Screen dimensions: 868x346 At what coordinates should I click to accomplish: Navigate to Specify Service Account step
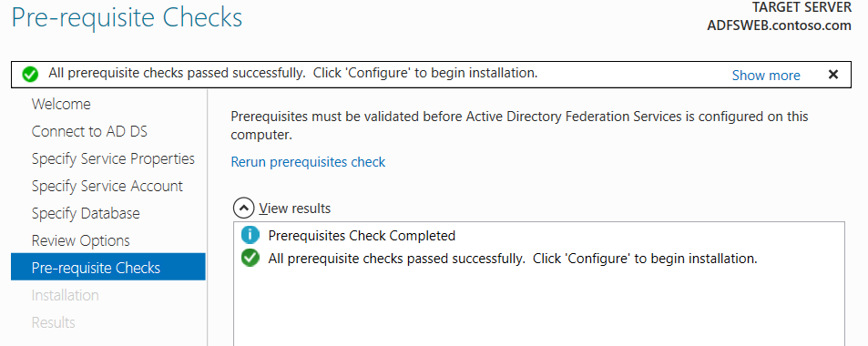pos(107,186)
